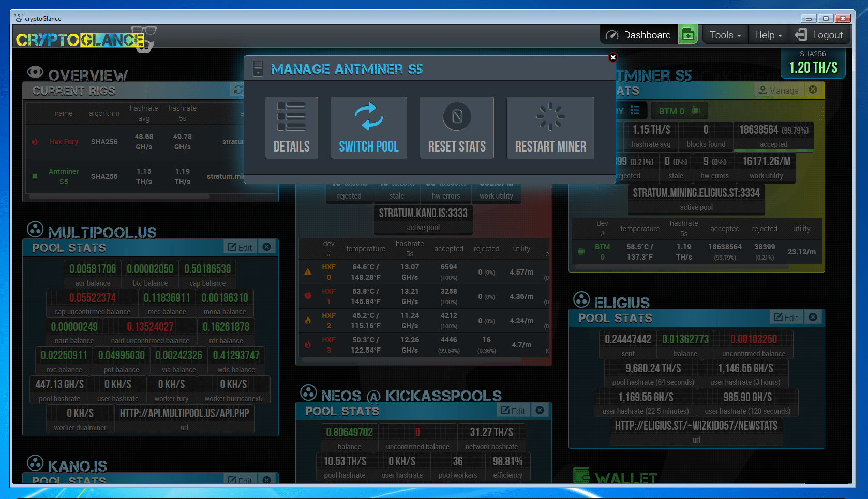Viewport: 868px width, 499px height.
Task: Click the temperature column header in Hex Fury table
Action: coord(365,249)
